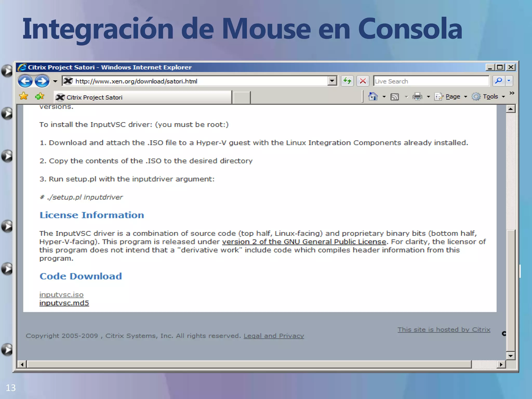Screen dimensions: 532x399
Task: Close the Internet Explorer window
Action: click(511, 67)
